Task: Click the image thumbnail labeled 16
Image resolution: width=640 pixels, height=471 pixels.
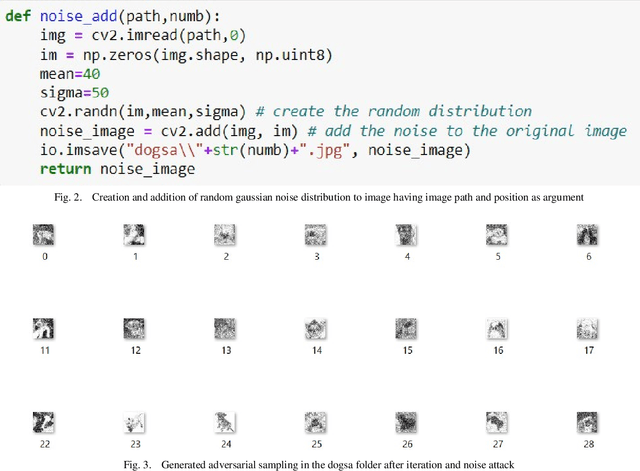Action: (498, 329)
